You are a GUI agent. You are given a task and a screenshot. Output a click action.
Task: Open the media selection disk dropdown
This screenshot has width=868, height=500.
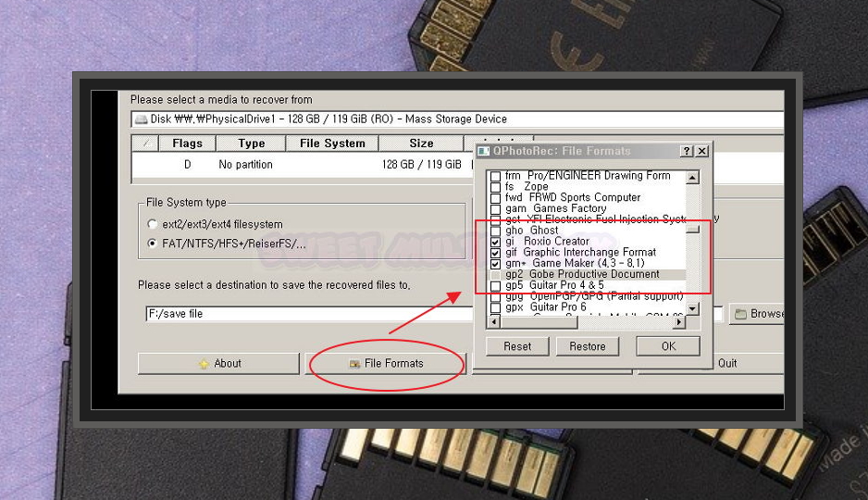458,119
